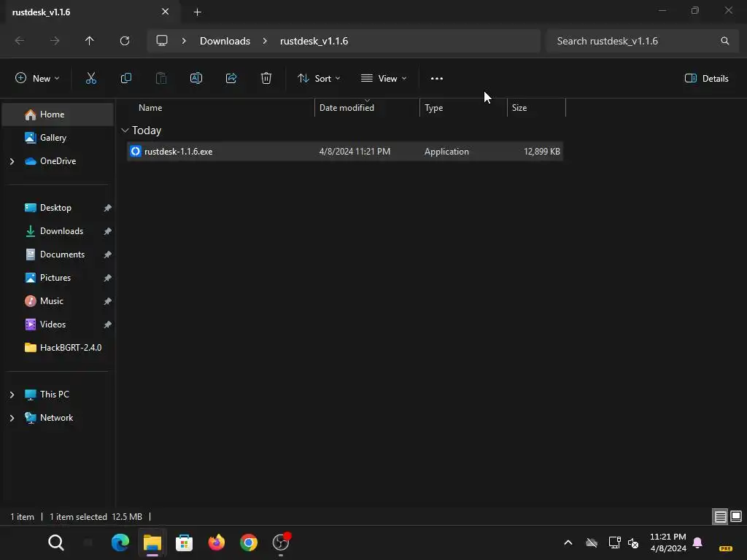This screenshot has height=560, width=747.
Task: Click the Share icon
Action: coord(231,79)
